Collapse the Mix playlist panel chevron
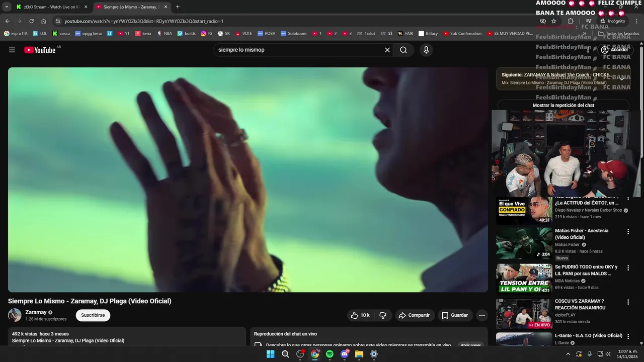The width and height of the screenshot is (644, 362). pos(622,78)
